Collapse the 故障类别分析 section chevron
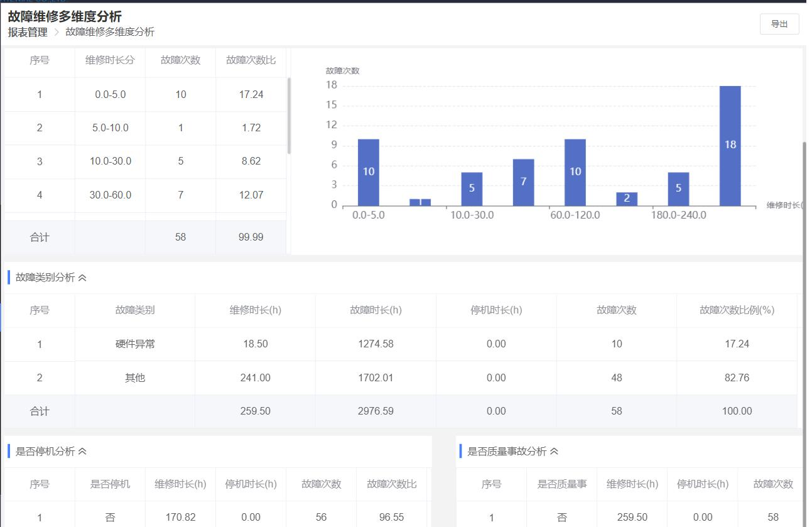The height and width of the screenshot is (527, 812). 82,278
